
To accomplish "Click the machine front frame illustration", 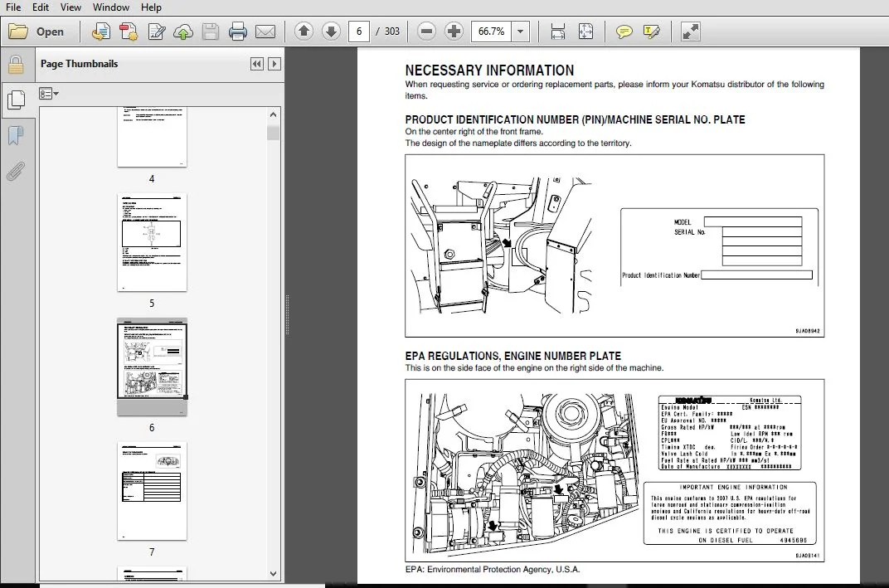I will tap(501, 245).
